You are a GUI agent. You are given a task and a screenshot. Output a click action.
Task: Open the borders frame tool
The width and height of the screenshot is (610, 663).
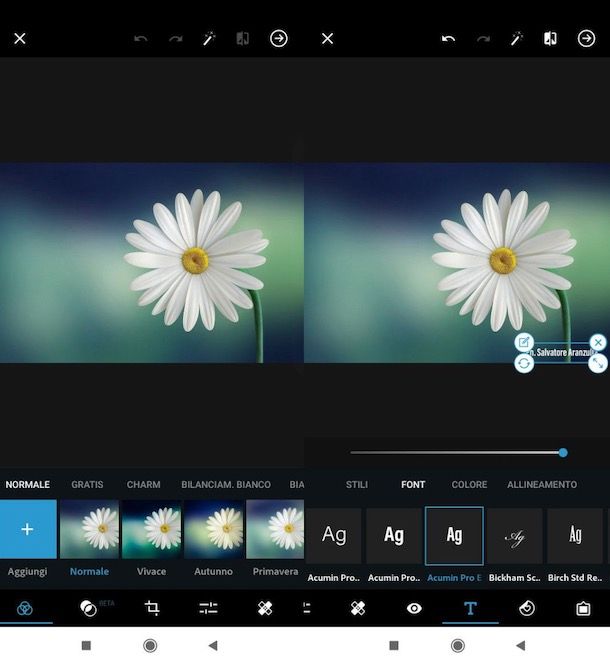[583, 608]
